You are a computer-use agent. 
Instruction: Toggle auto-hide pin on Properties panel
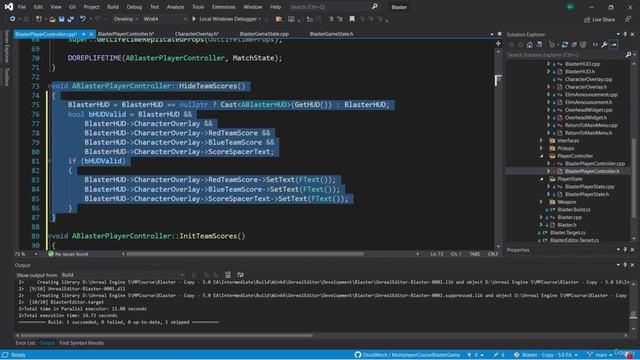point(625,250)
